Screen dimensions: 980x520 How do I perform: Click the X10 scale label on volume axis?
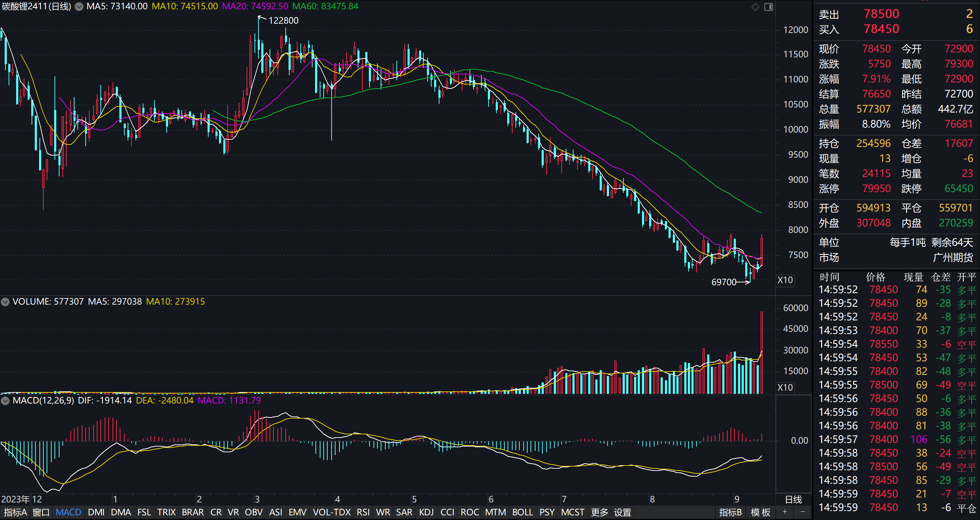pyautogui.click(x=785, y=387)
